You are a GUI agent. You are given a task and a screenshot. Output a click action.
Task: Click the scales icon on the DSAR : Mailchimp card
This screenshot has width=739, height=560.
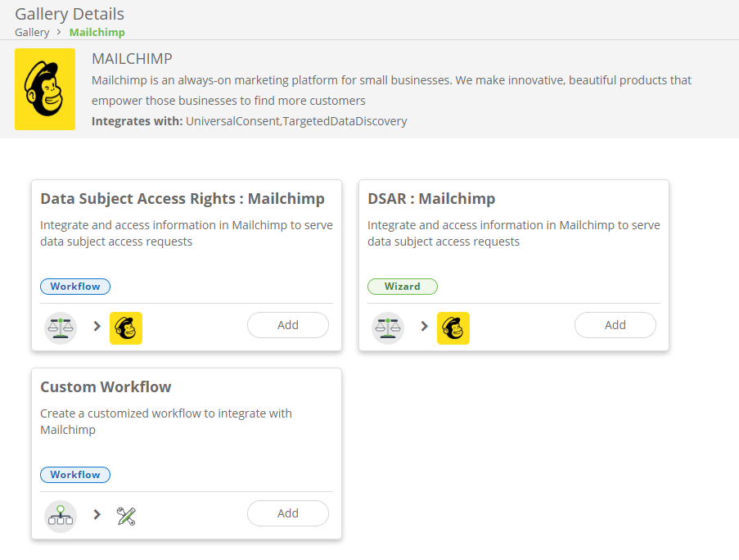(388, 326)
